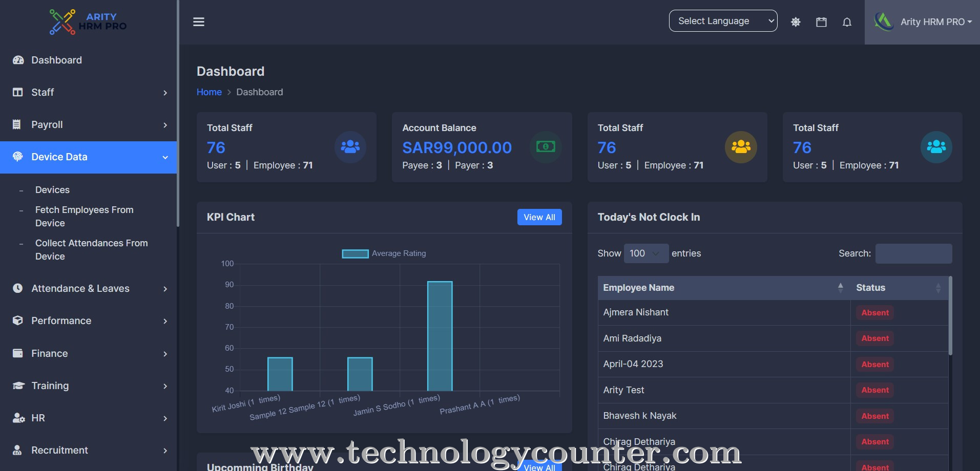Click the Sample 12 chart bar
This screenshot has height=471, width=980.
click(360, 374)
